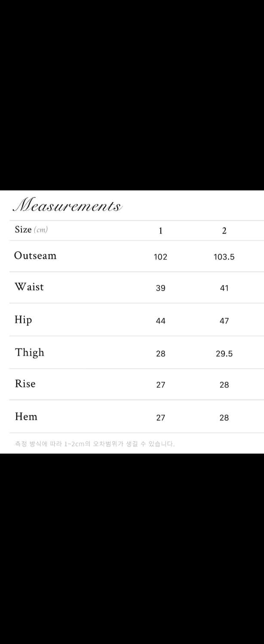Click the Hem value 27
This screenshot has height=644, width=264.
coord(160,418)
